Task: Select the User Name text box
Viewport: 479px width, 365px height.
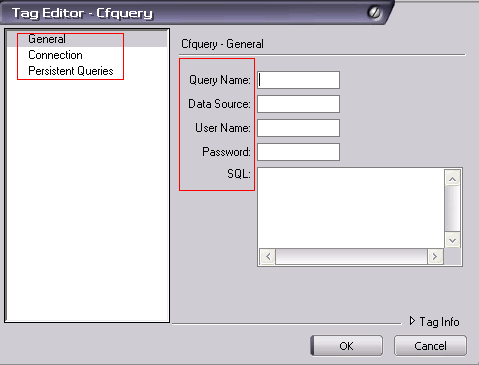Action: (x=298, y=128)
